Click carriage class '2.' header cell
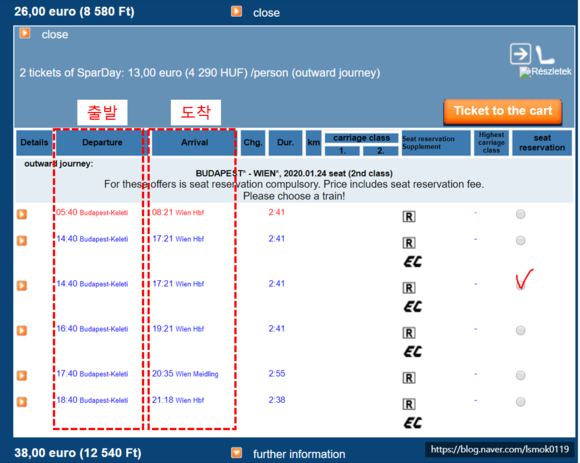This screenshot has width=580, height=463. (381, 151)
